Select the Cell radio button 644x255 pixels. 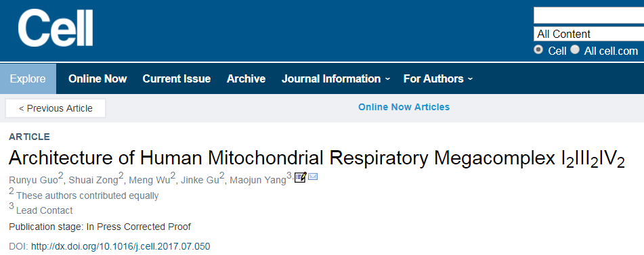pos(538,50)
